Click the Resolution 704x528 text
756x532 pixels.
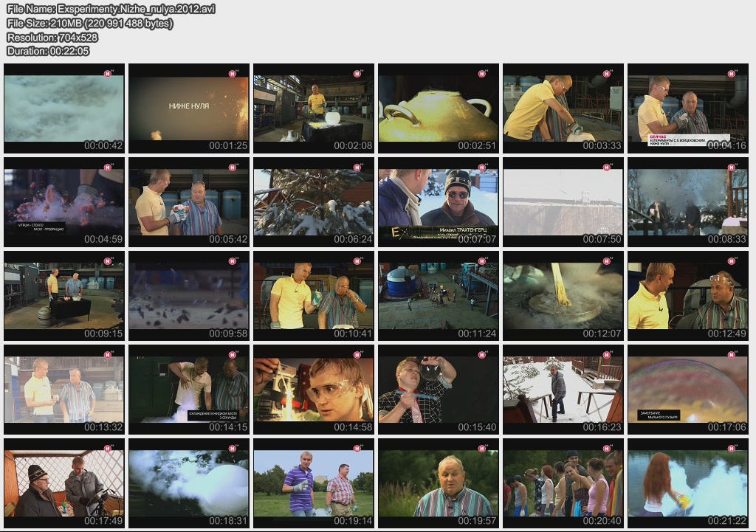click(52, 37)
